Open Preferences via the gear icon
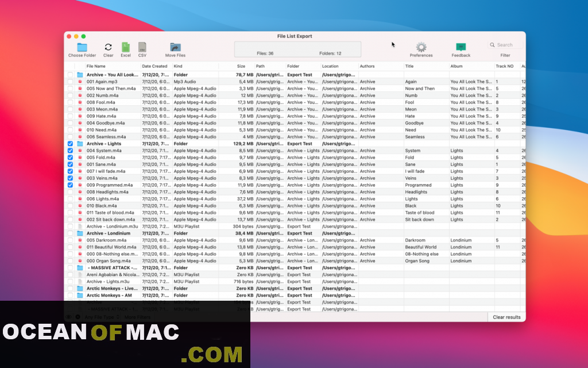The height and width of the screenshot is (368, 588). 421,47
